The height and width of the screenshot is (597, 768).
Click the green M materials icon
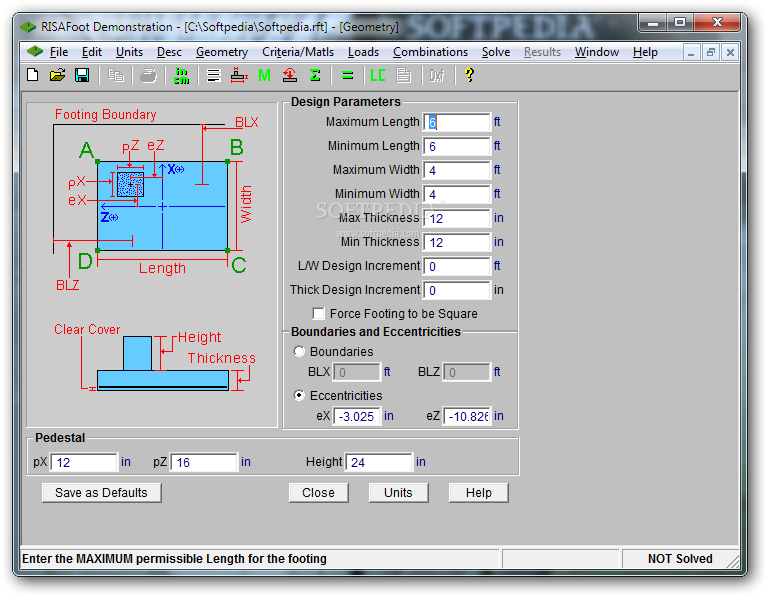[264, 75]
